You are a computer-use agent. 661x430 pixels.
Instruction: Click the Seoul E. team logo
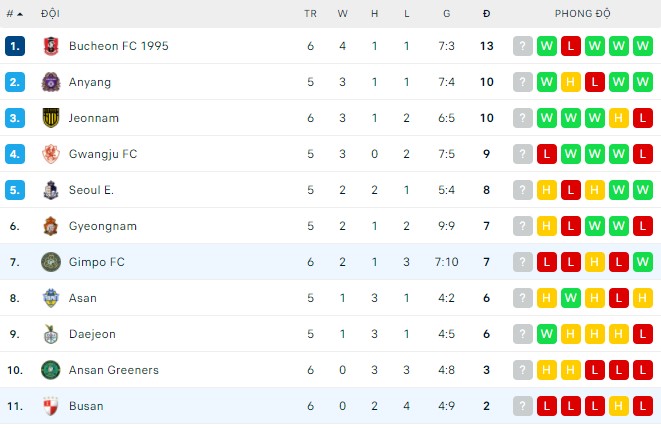(51, 190)
